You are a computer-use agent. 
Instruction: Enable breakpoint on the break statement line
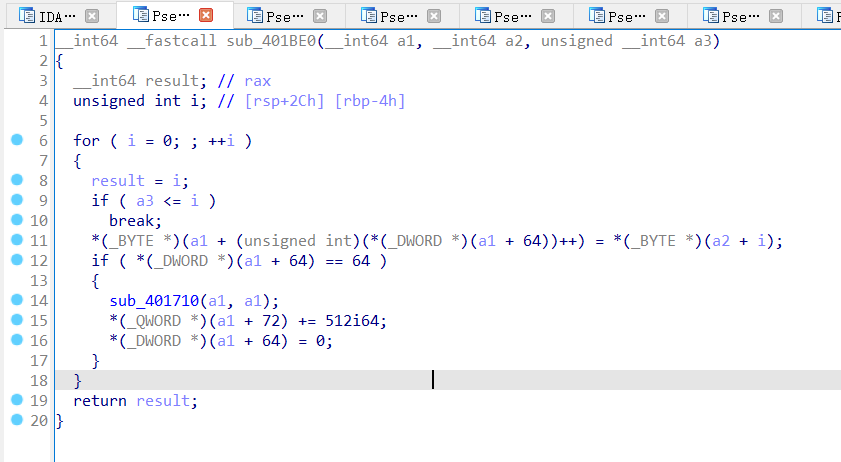(16, 220)
